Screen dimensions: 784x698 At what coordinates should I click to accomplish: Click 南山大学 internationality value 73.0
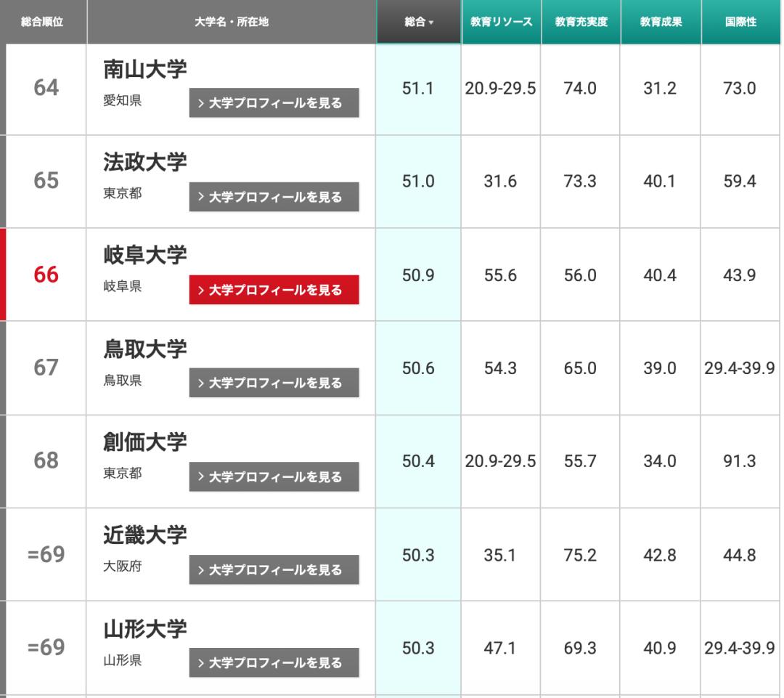coord(740,89)
